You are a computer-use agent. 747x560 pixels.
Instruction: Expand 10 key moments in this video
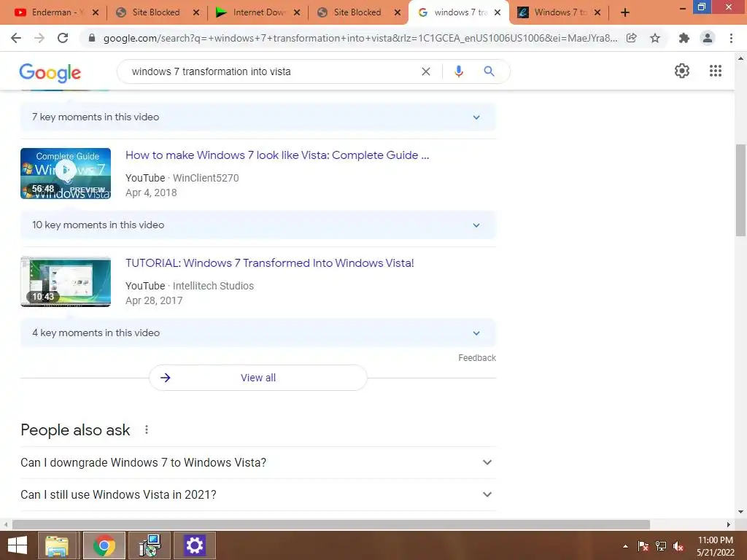pyautogui.click(x=258, y=225)
